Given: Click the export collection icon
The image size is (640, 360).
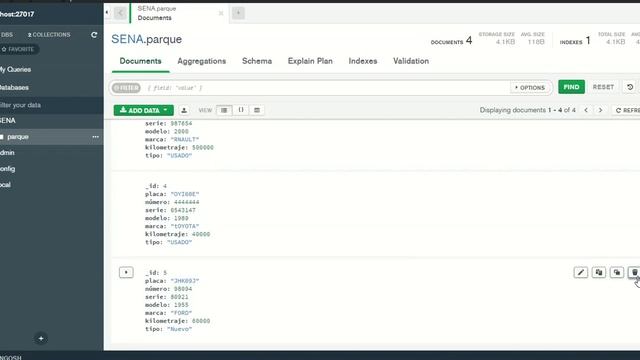Looking at the screenshot, I should 184,110.
